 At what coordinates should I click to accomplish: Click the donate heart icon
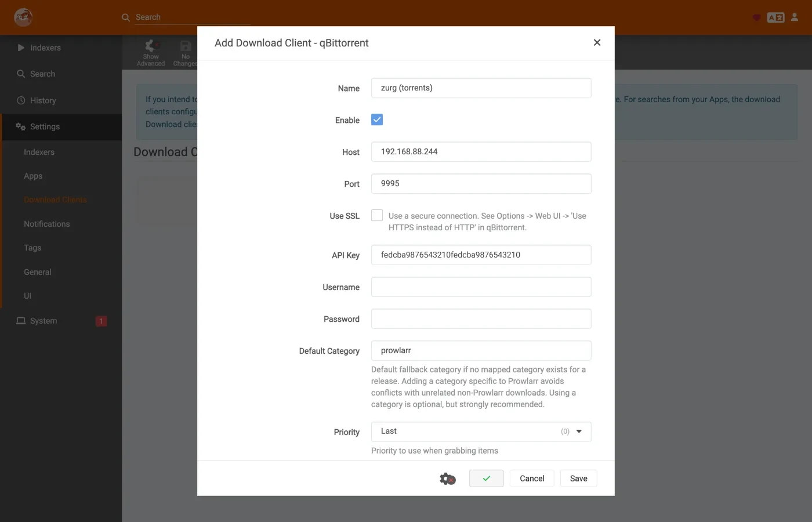[756, 17]
